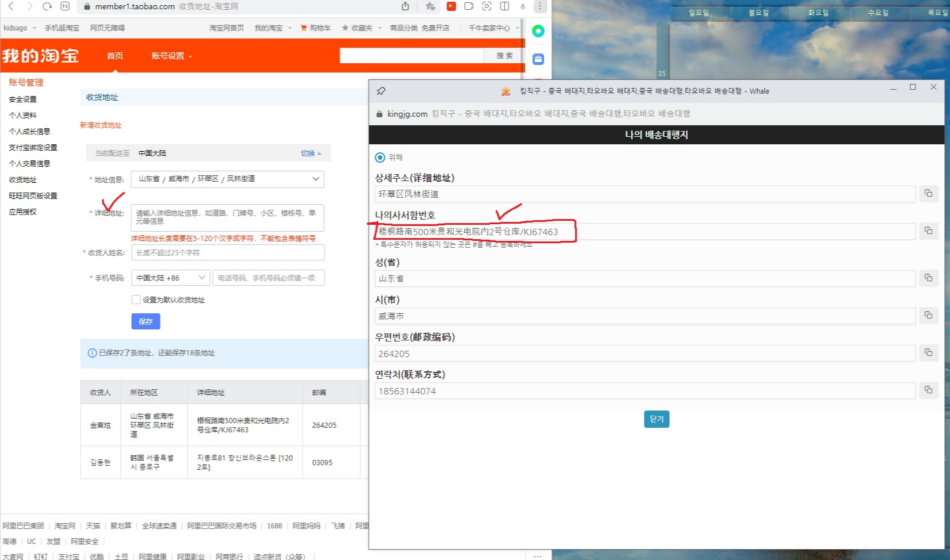Click the 收货人姓名 input field

(228, 252)
